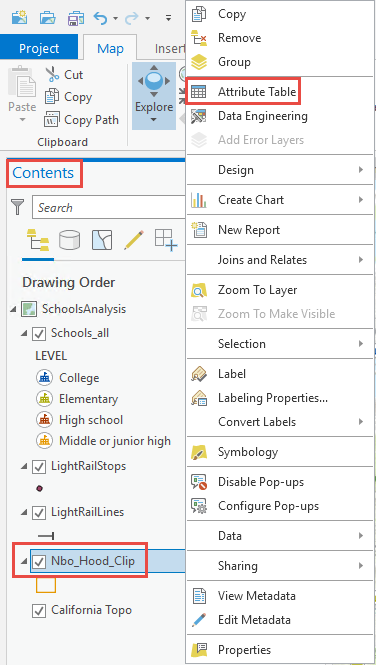Image resolution: width=376 pixels, height=665 pixels.
Task: Click the Nbo_Hood_Clip orange symbol swatch
Action: [46, 584]
